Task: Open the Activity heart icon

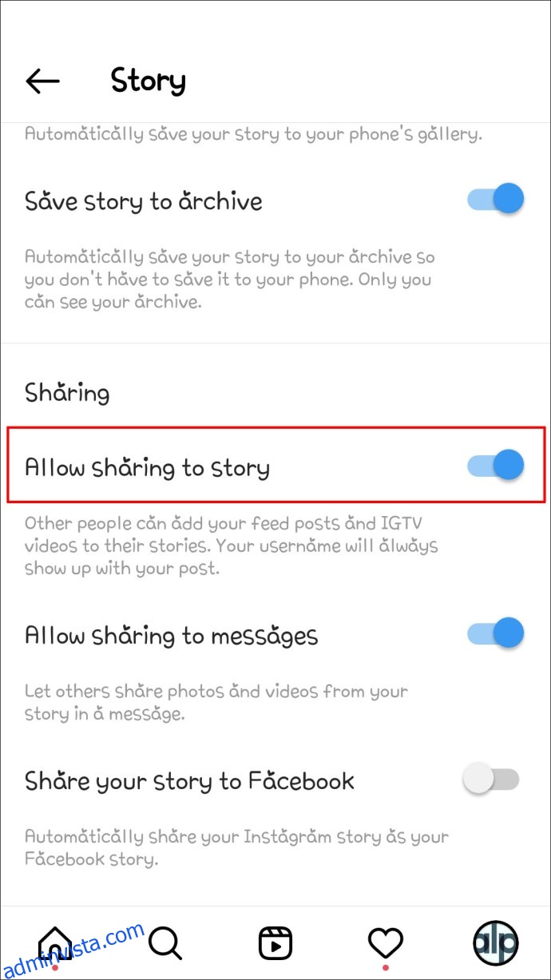Action: [386, 943]
